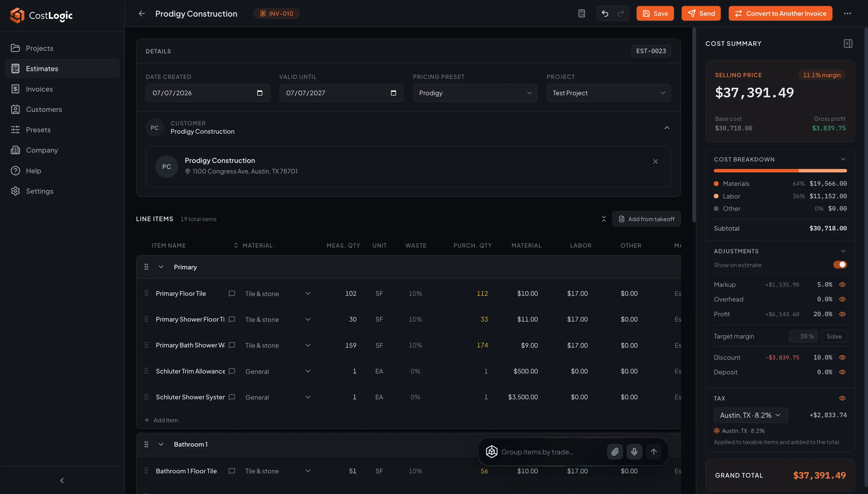Open the Austin, TX 8.2% tax dropdown
Viewport: 868px width, 494px height.
coord(751,415)
